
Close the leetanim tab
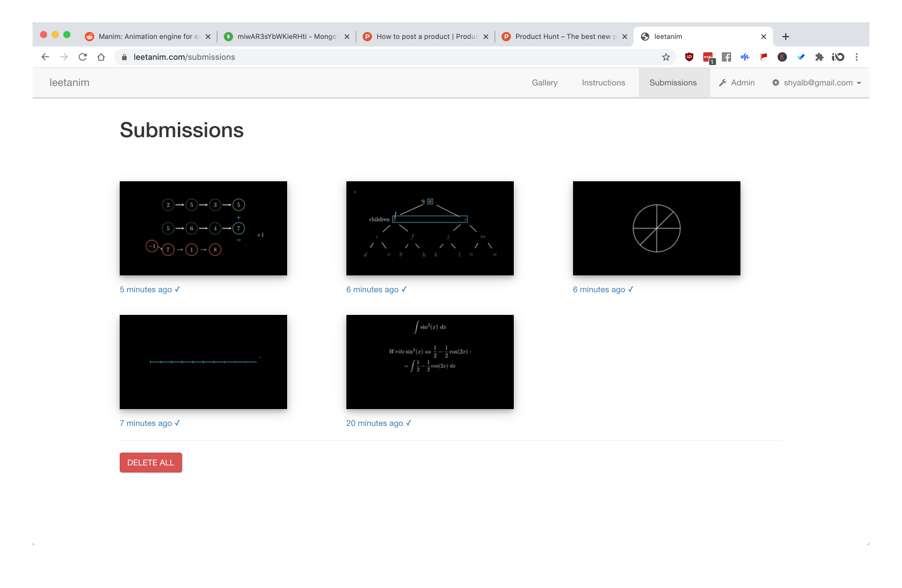pyautogui.click(x=764, y=37)
